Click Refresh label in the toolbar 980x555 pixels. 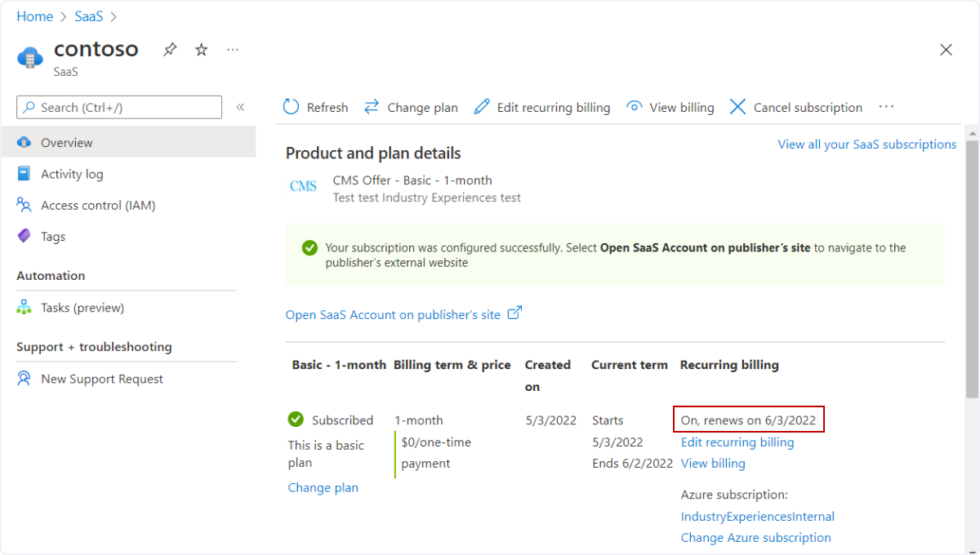click(327, 108)
